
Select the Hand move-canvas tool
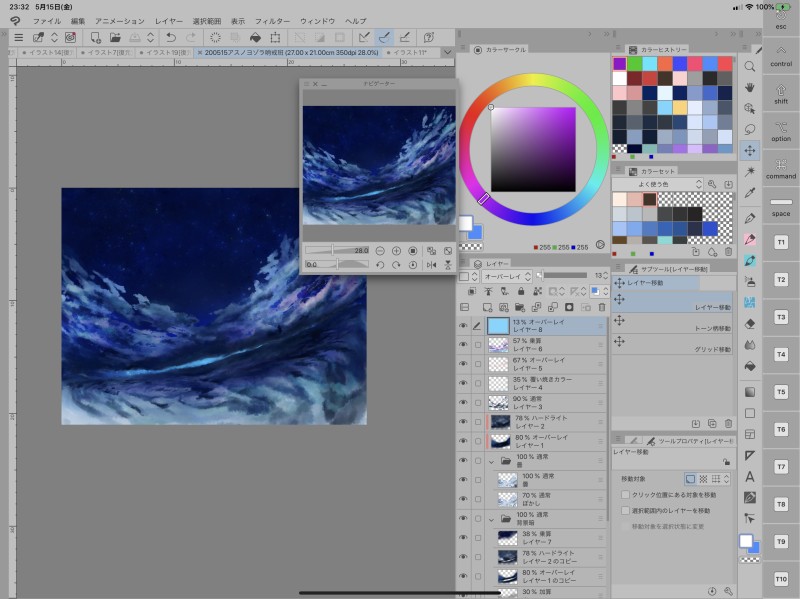coord(750,87)
